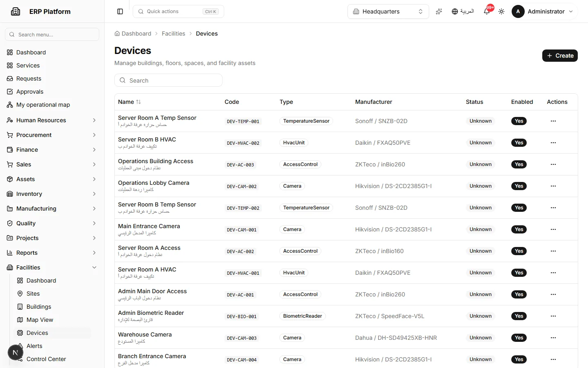
Task: Open the Administrator account menu
Action: tap(543, 11)
